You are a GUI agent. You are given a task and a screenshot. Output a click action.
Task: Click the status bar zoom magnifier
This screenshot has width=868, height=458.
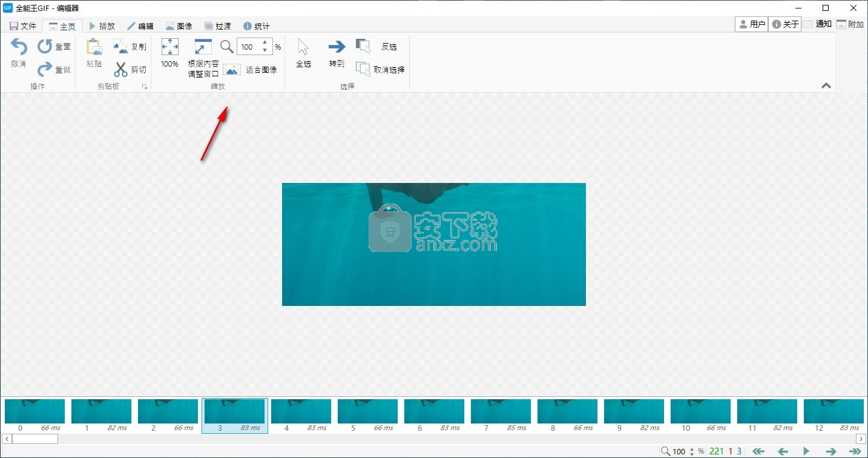click(665, 451)
